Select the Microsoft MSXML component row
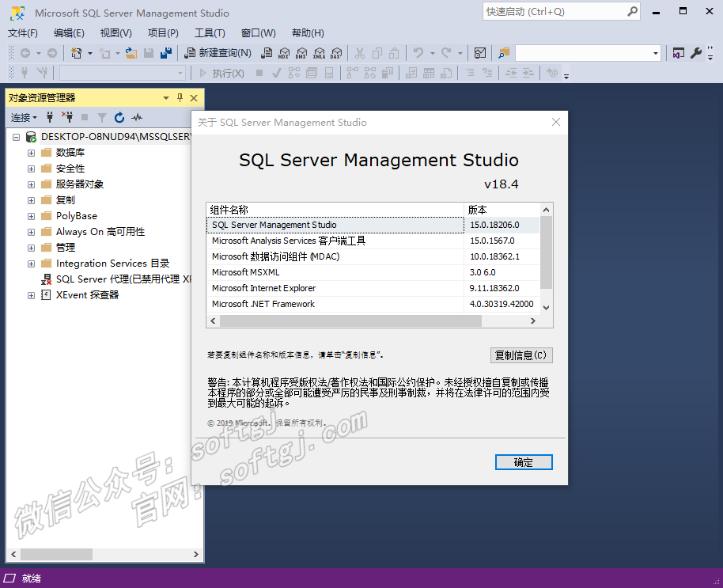 pos(373,272)
